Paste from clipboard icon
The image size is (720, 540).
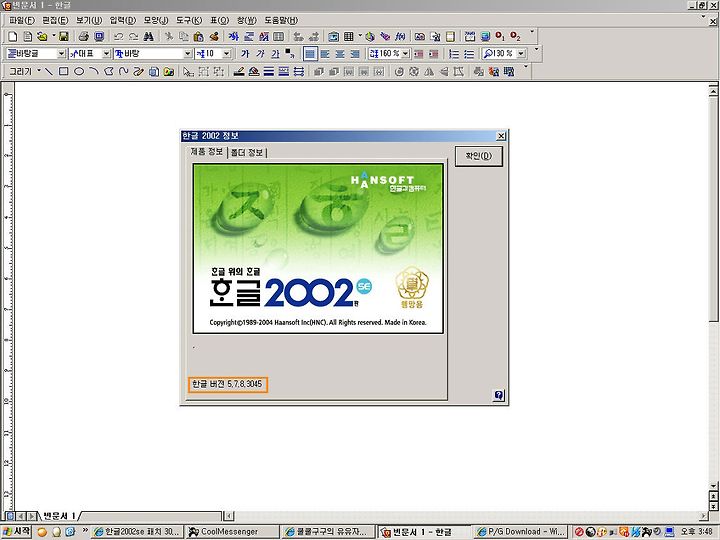[x=198, y=36]
